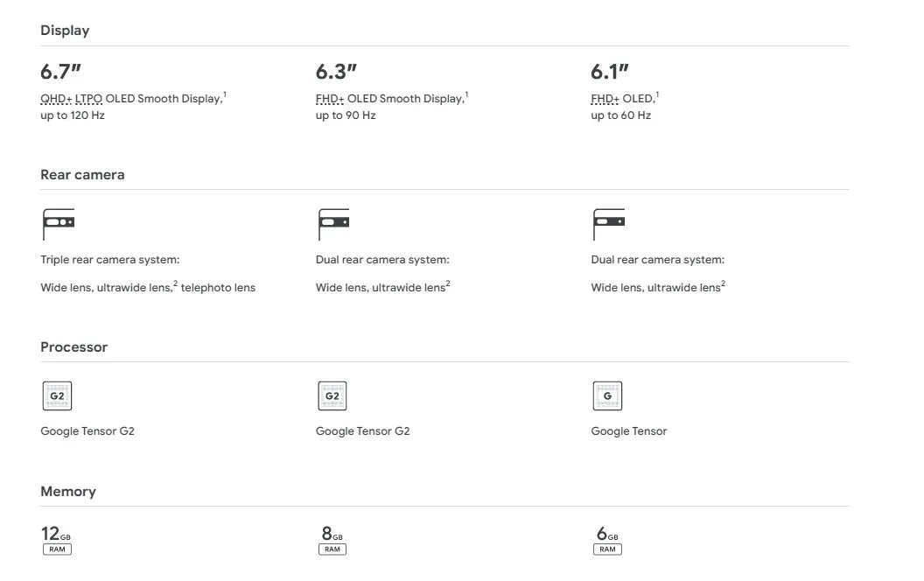Click the 6.3" display size heading
This screenshot has height=581, width=924.
pos(336,72)
